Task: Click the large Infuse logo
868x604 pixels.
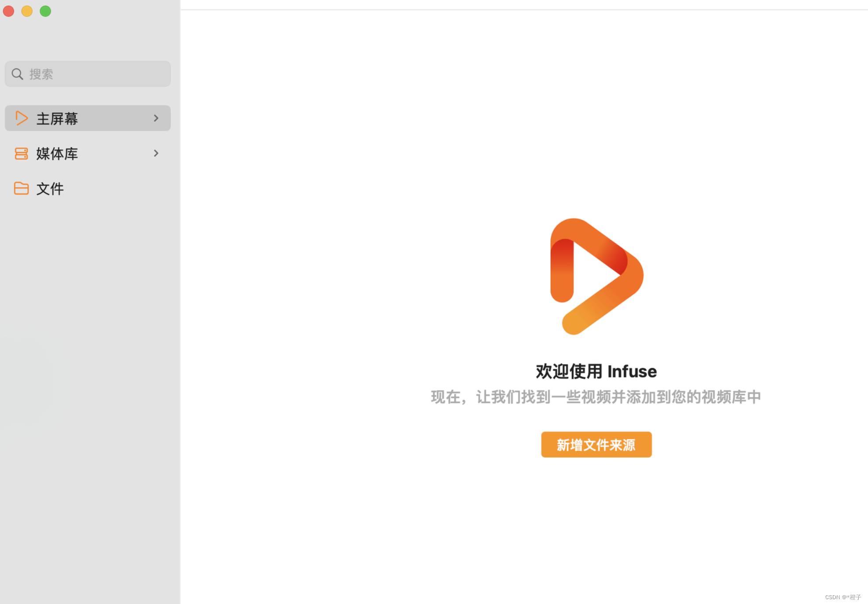Action: 596,276
